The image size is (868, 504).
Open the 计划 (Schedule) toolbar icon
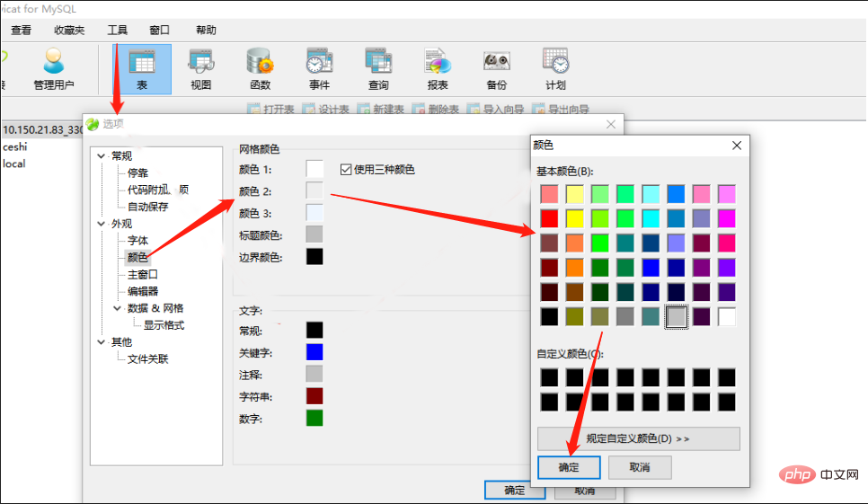click(x=556, y=69)
